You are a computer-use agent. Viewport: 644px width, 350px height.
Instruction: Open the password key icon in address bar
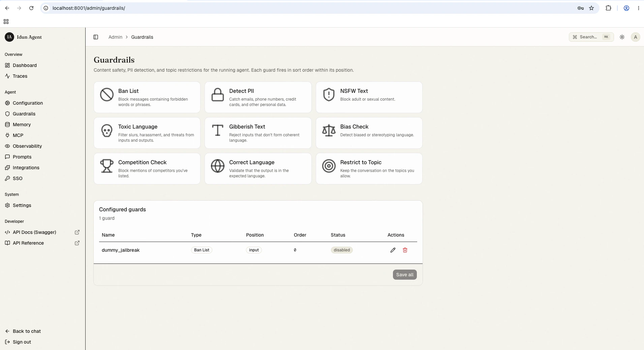(x=581, y=8)
